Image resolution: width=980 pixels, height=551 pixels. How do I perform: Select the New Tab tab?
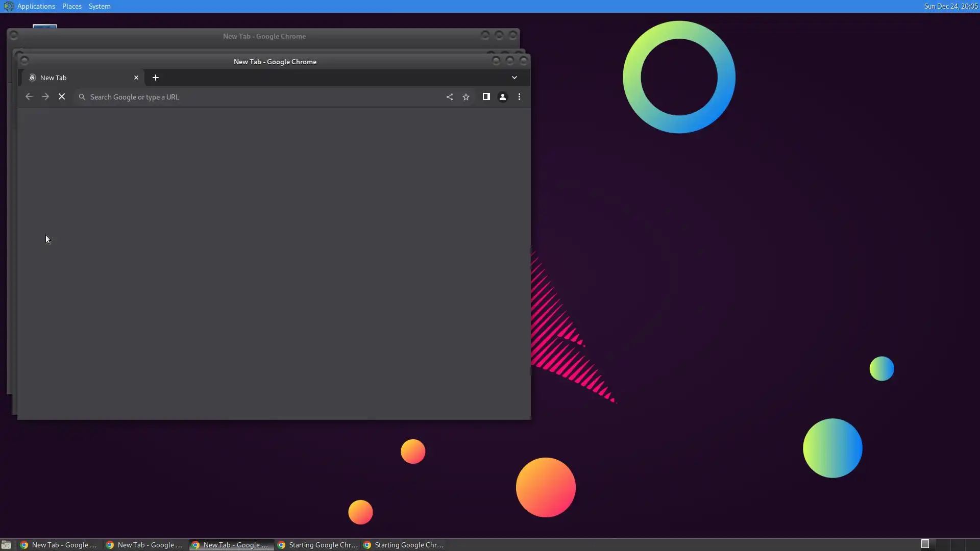click(x=77, y=78)
